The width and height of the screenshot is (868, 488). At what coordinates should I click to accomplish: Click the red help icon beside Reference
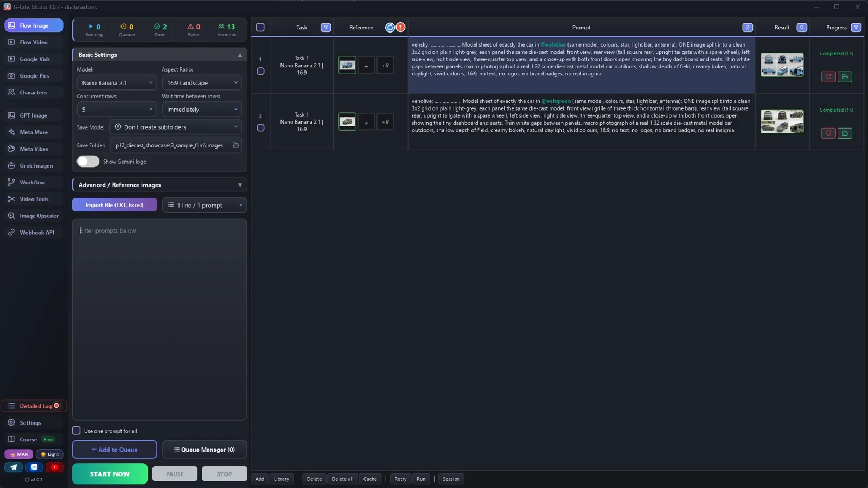pyautogui.click(x=400, y=28)
